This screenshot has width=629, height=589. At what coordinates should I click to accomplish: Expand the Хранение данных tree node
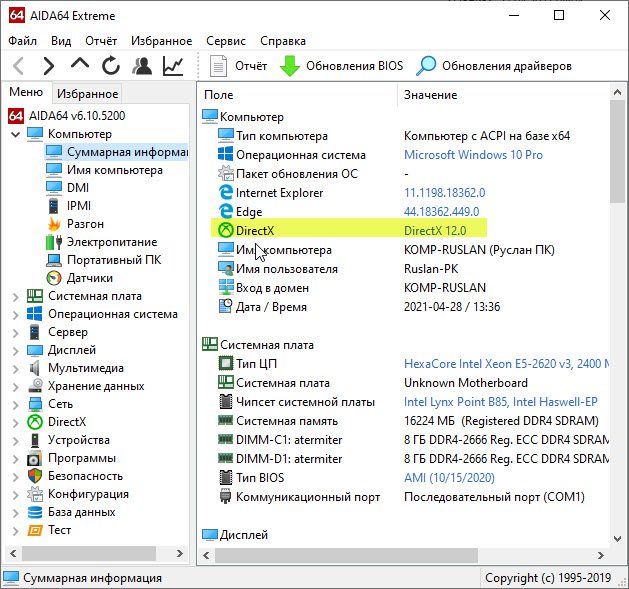15,386
